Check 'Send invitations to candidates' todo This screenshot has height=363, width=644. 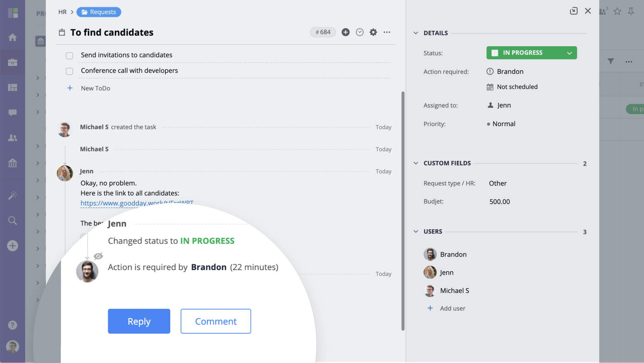tap(69, 55)
